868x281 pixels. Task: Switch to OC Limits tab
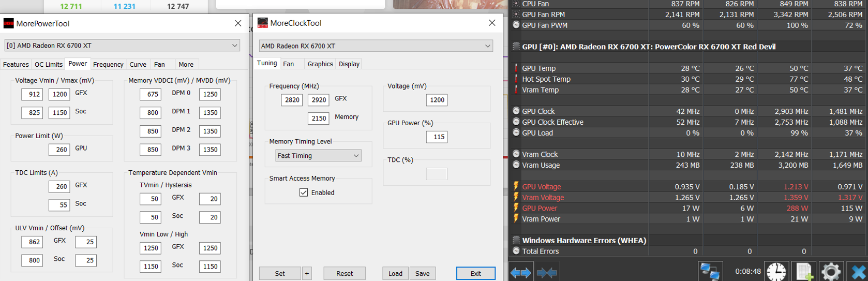(49, 65)
